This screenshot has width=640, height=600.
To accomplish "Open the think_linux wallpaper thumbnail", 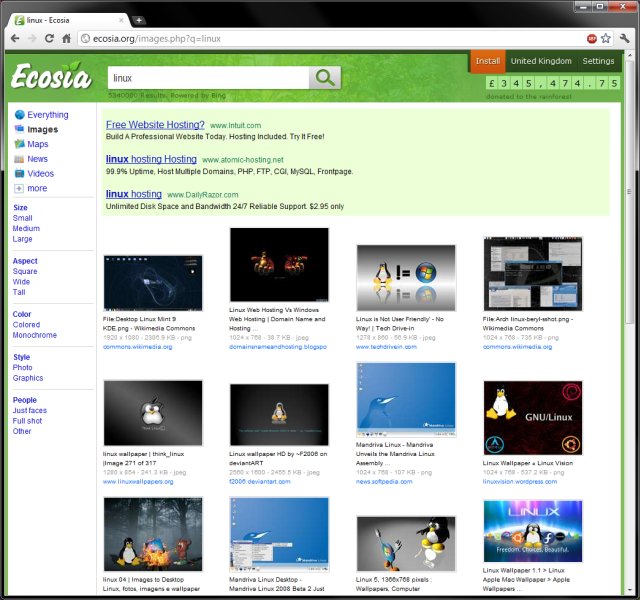I will tap(153, 413).
